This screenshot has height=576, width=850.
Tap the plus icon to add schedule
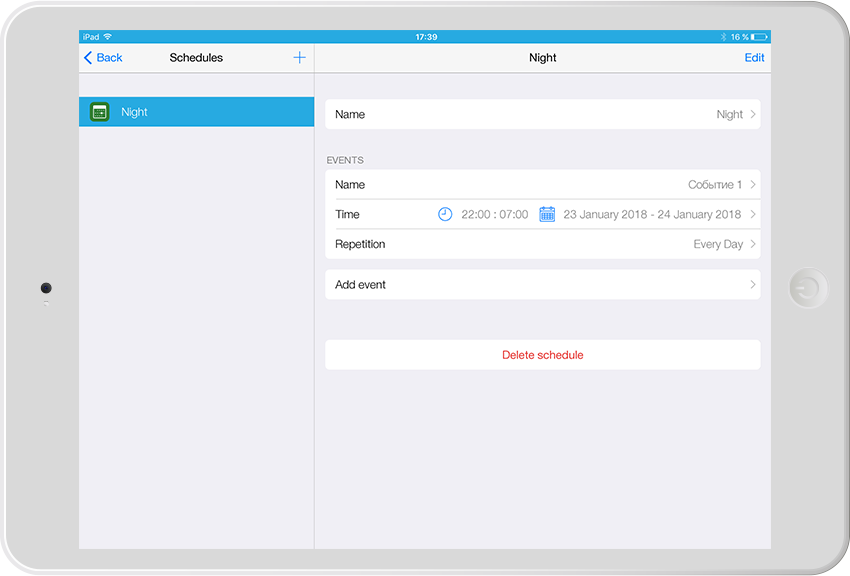(x=299, y=58)
